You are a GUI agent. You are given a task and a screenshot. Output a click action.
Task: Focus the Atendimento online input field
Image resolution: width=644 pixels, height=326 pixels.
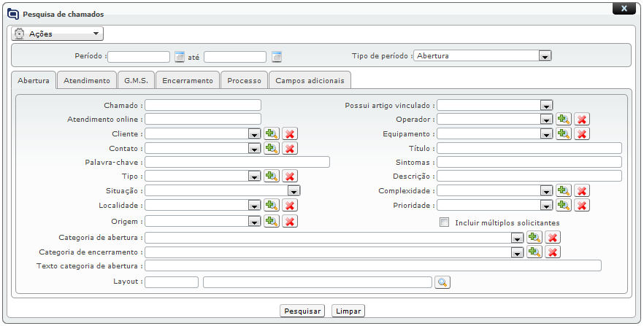click(x=203, y=119)
